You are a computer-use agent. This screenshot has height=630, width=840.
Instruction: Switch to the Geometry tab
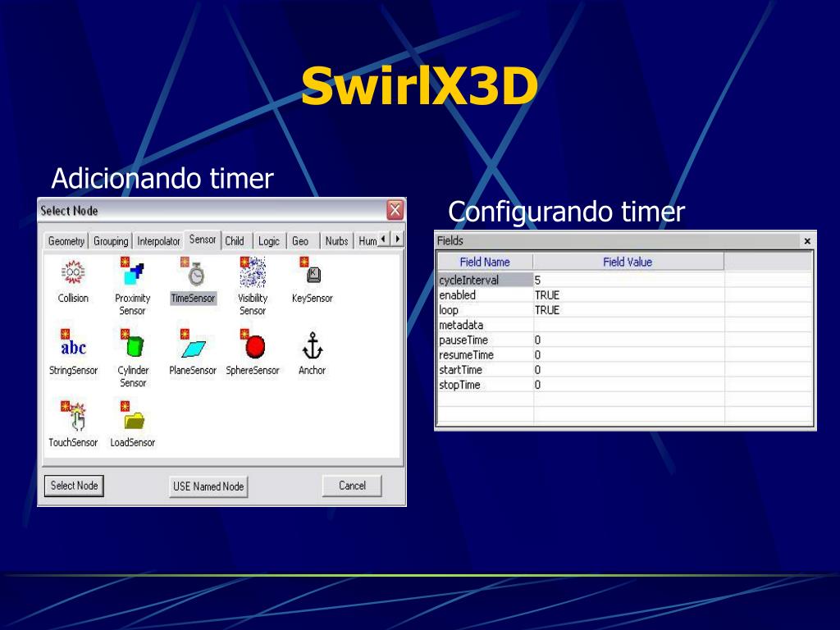coord(66,241)
